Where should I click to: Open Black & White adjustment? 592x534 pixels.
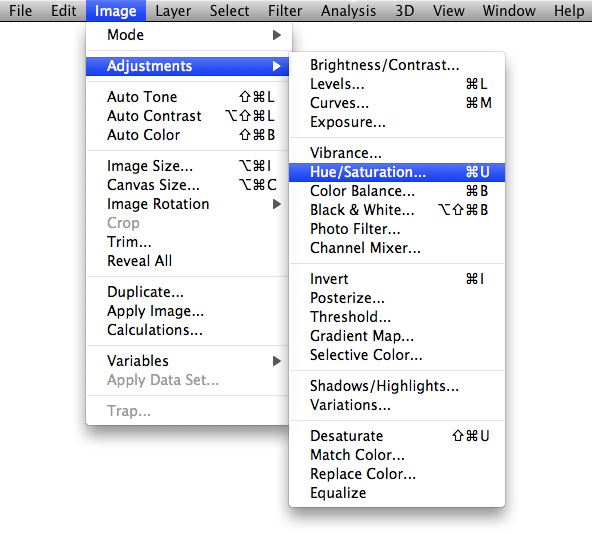point(397,210)
